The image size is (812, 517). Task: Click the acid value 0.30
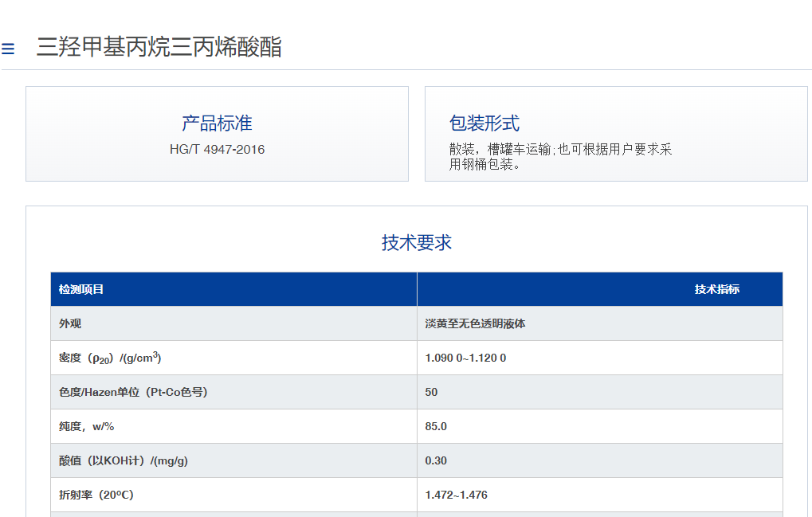click(436, 460)
